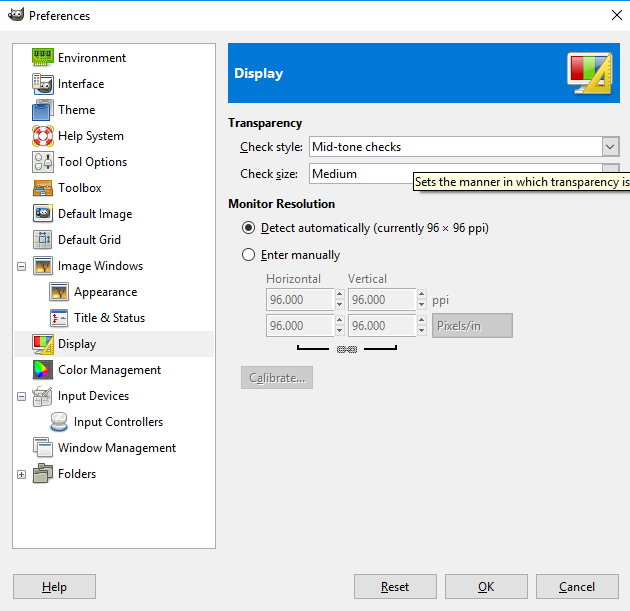Image resolution: width=630 pixels, height=611 pixels.
Task: Click the Default Grid label
Action: pos(89,240)
